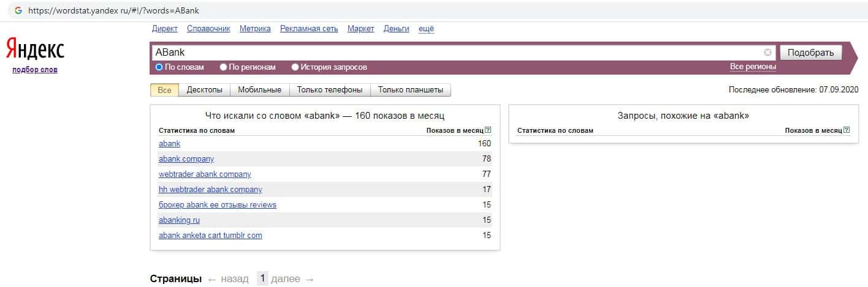Select the По регионам radio button
The height and width of the screenshot is (287, 868).
(224, 67)
